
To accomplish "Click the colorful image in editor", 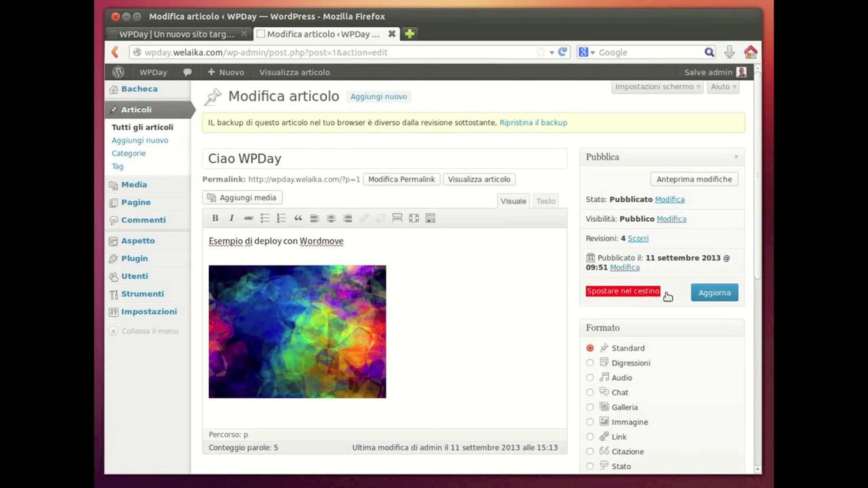I will point(297,332).
